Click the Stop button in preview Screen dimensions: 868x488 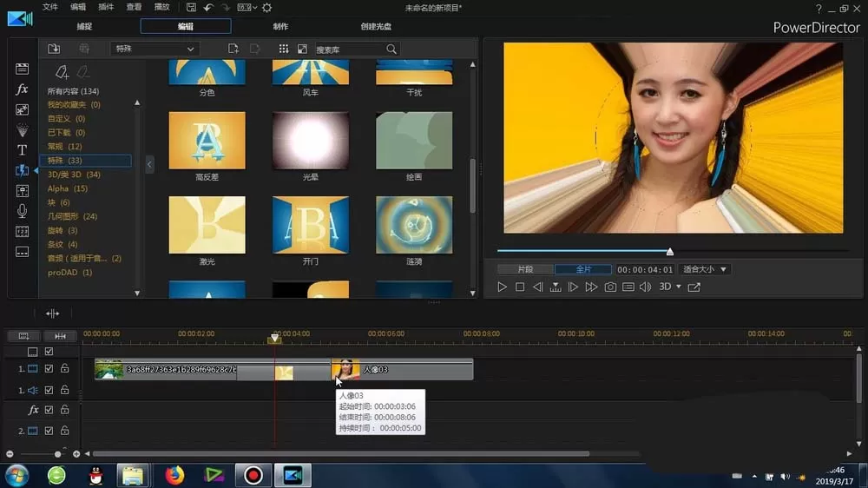coord(520,287)
